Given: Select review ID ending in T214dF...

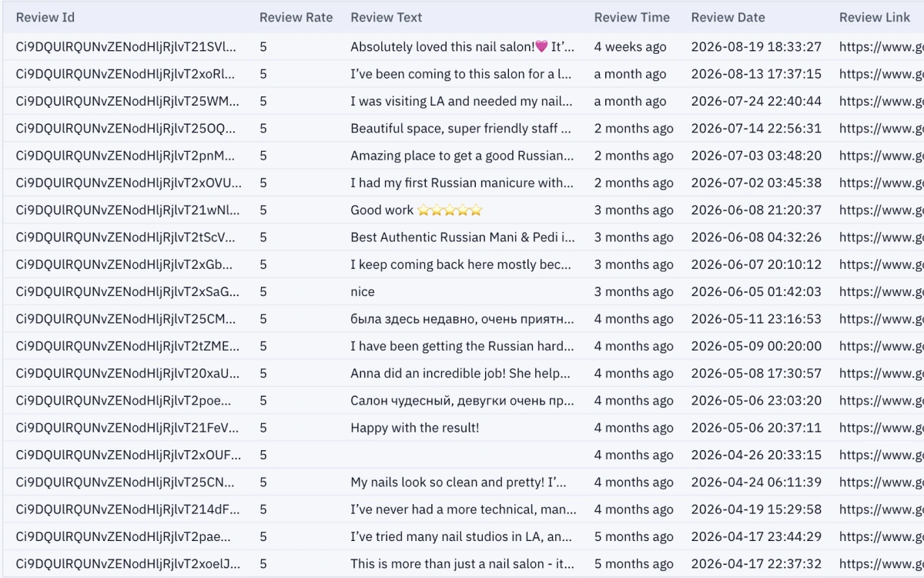Looking at the screenshot, I should point(128,509).
